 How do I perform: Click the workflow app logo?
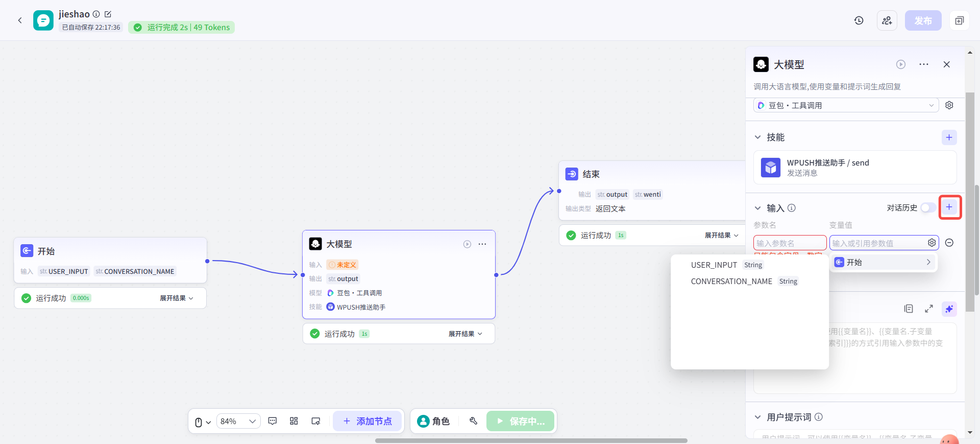click(43, 20)
